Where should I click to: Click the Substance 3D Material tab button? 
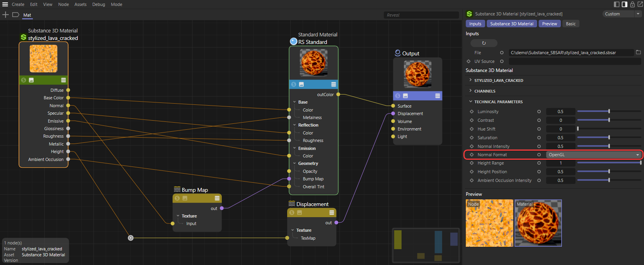511,24
